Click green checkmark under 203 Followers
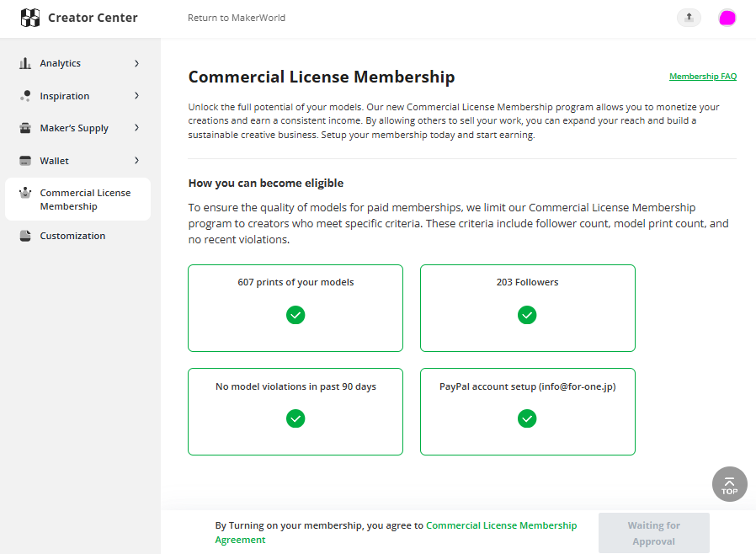This screenshot has width=756, height=554. tap(527, 315)
